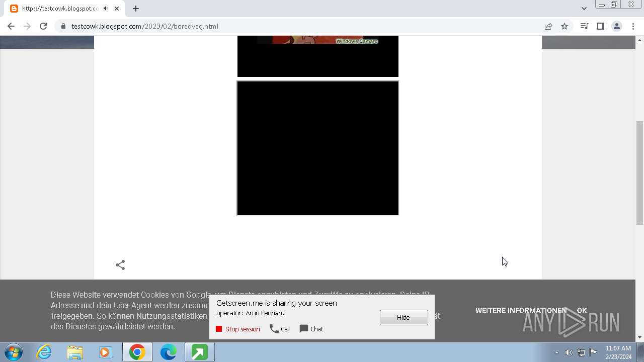This screenshot has height=362, width=644.
Task: Click scrollbar down arrow
Action: pos(639,337)
